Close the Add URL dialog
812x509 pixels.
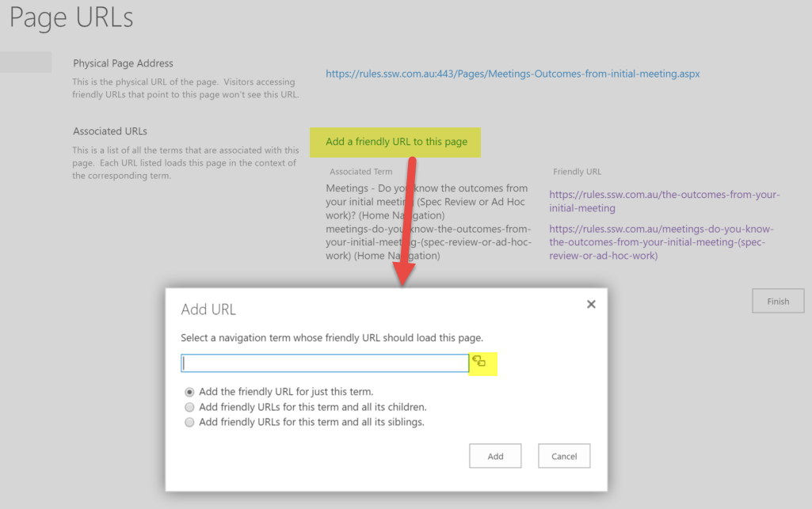point(591,304)
